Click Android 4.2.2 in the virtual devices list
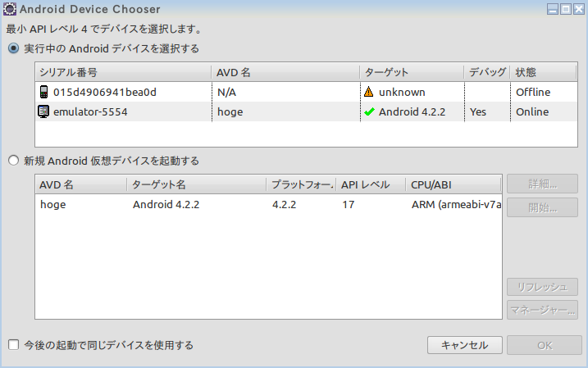Screen dimensions: 588x368 coord(166,204)
